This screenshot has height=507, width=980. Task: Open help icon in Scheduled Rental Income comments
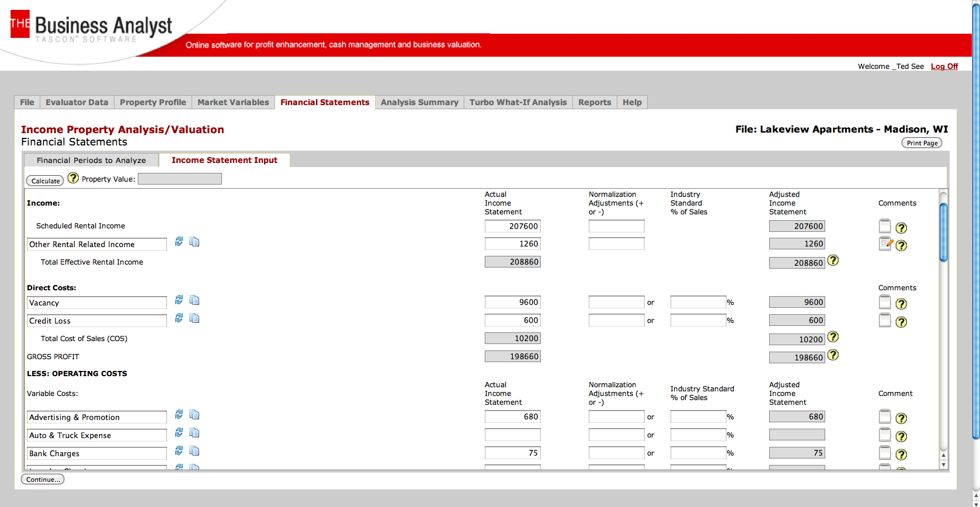901,228
